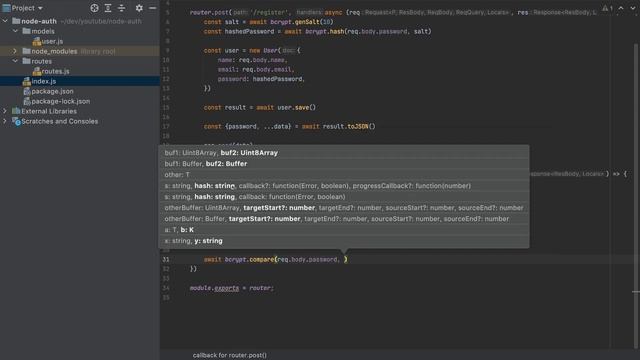Collapse the node-auth project root

pyautogui.click(x=5, y=21)
